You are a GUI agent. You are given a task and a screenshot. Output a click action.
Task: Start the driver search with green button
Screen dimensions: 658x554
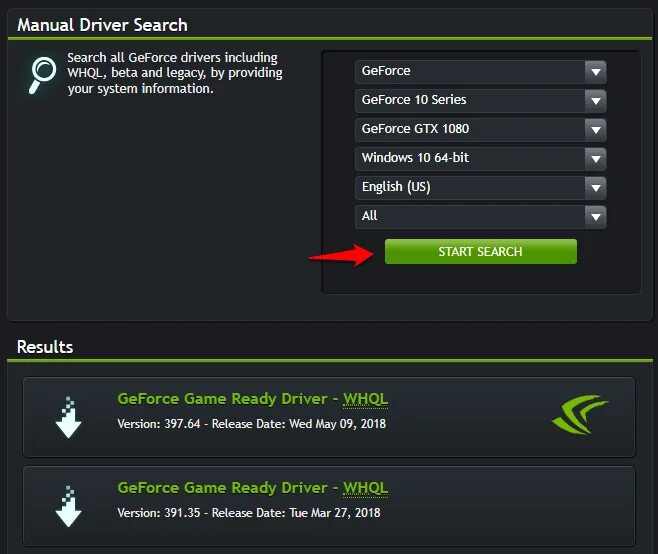[x=480, y=251]
